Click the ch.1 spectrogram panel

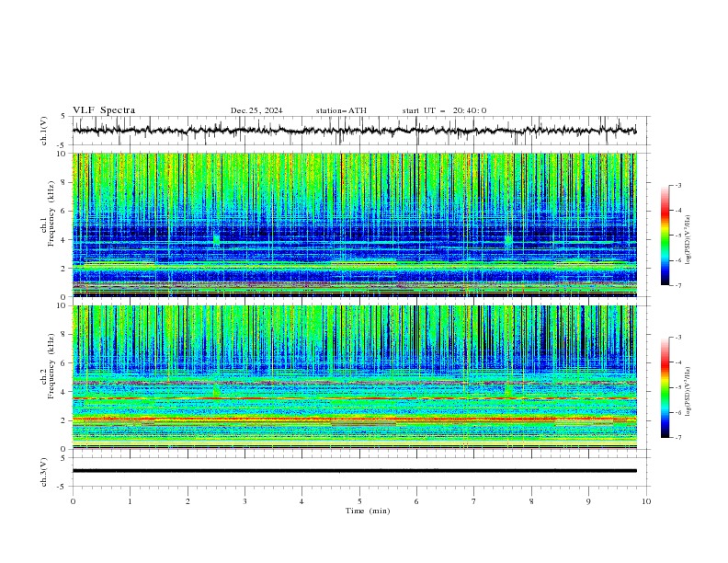click(355, 224)
